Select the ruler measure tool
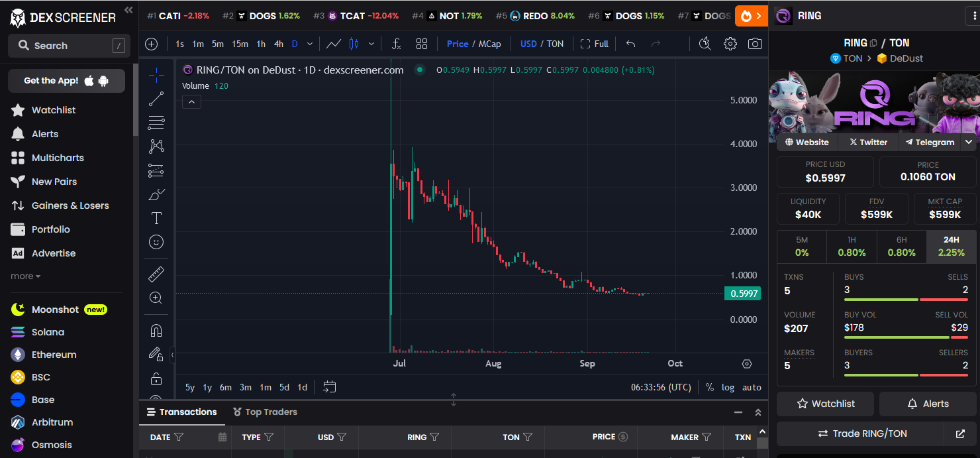 (x=156, y=274)
